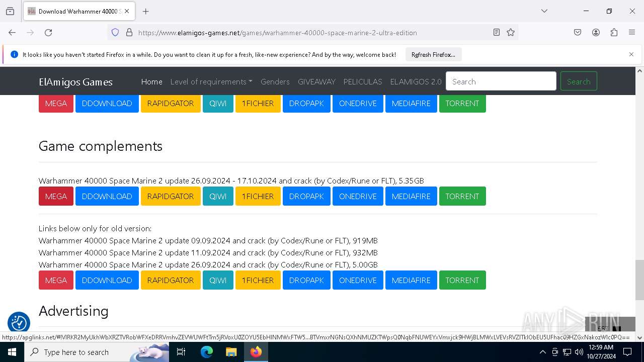Open the extensions puzzle icon
Image resolution: width=644 pixels, height=362 pixels.
click(x=614, y=33)
